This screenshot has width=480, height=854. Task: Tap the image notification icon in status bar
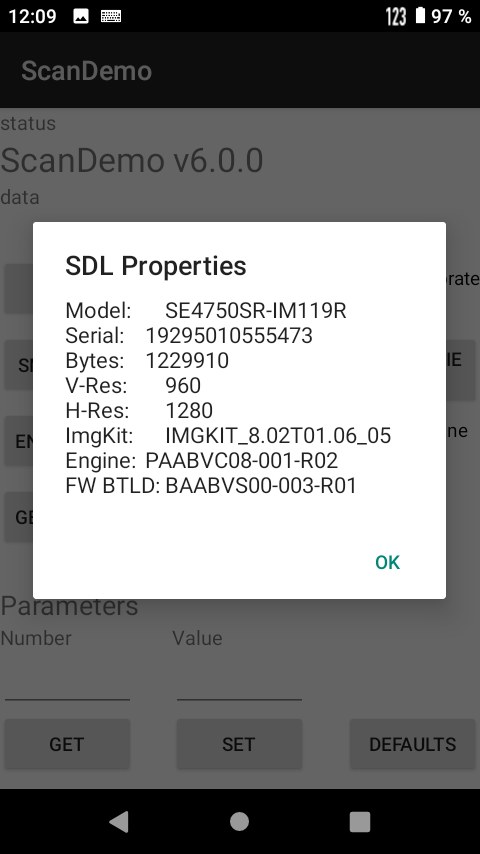coord(81,16)
